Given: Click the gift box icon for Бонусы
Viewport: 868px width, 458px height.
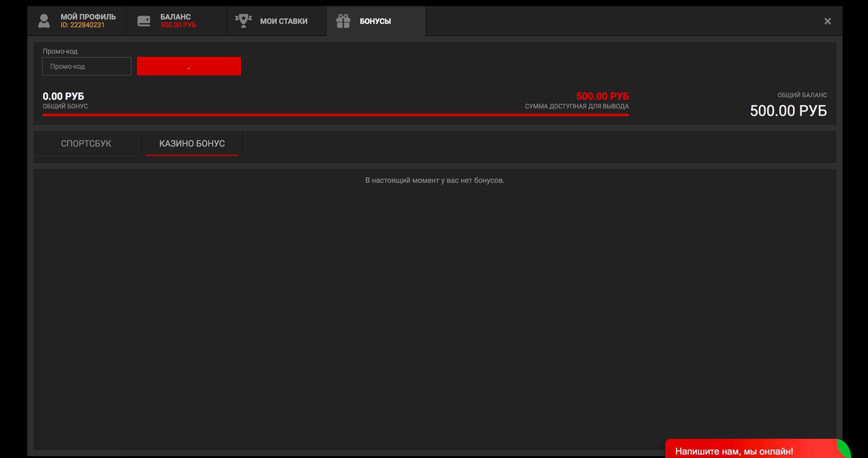Looking at the screenshot, I should (x=343, y=21).
